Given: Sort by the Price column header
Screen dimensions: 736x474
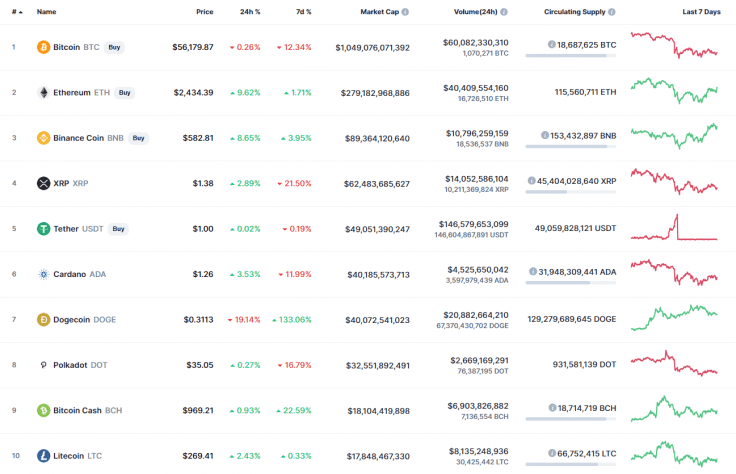Looking at the screenshot, I should click(x=204, y=12).
